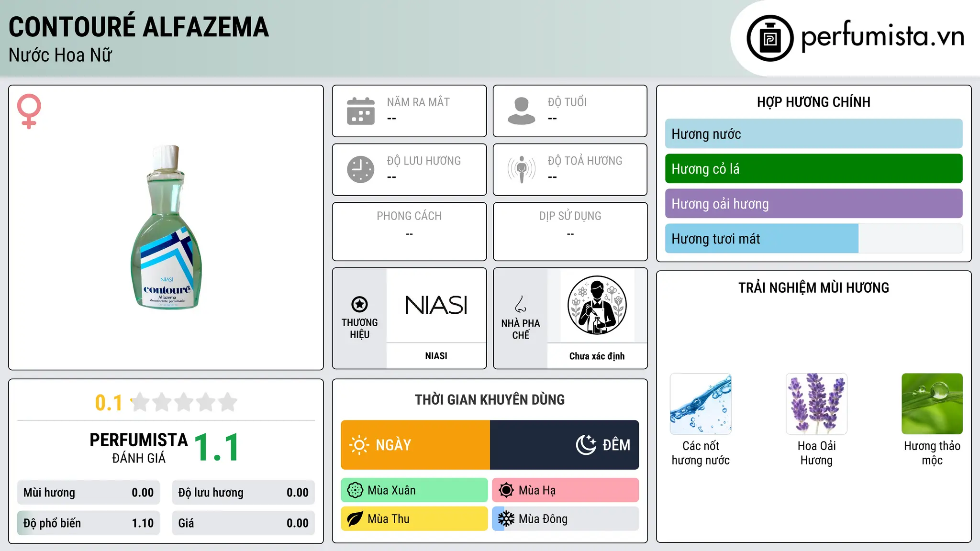Click the Phong cách info card

410,231
